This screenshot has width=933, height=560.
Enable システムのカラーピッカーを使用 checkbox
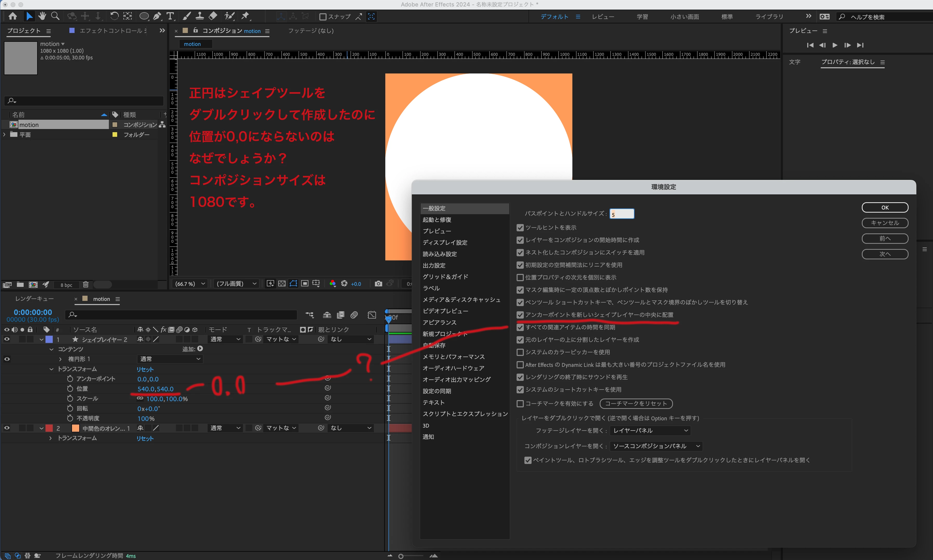point(520,352)
